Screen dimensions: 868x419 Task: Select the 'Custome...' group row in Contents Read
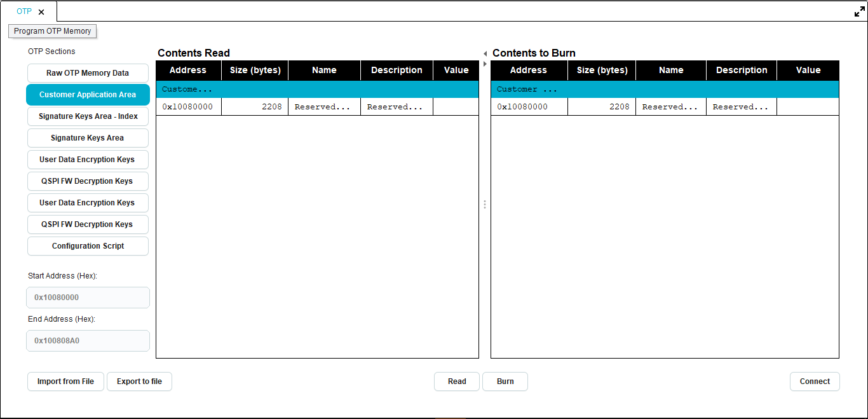[317, 90]
